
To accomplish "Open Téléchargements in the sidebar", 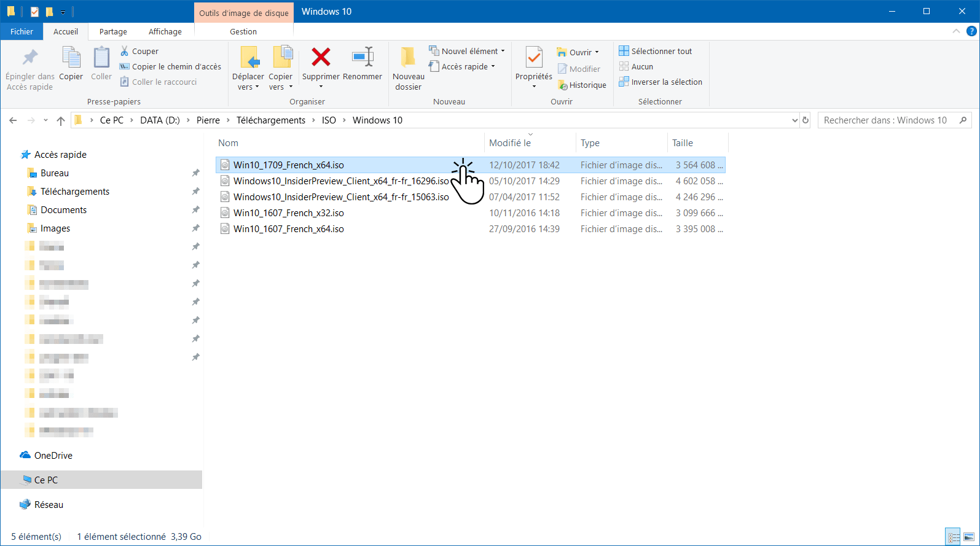I will (x=75, y=192).
